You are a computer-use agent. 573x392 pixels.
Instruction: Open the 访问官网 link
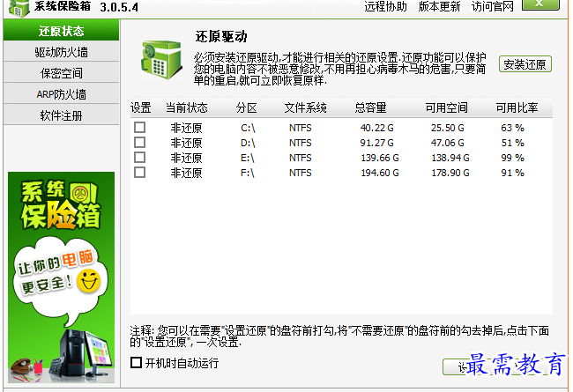492,6
